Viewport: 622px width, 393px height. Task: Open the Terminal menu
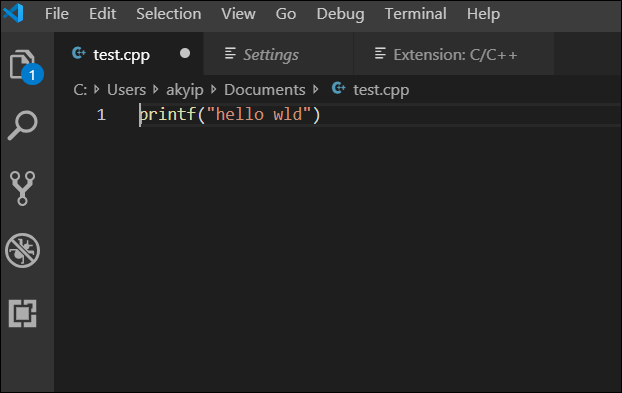415,14
